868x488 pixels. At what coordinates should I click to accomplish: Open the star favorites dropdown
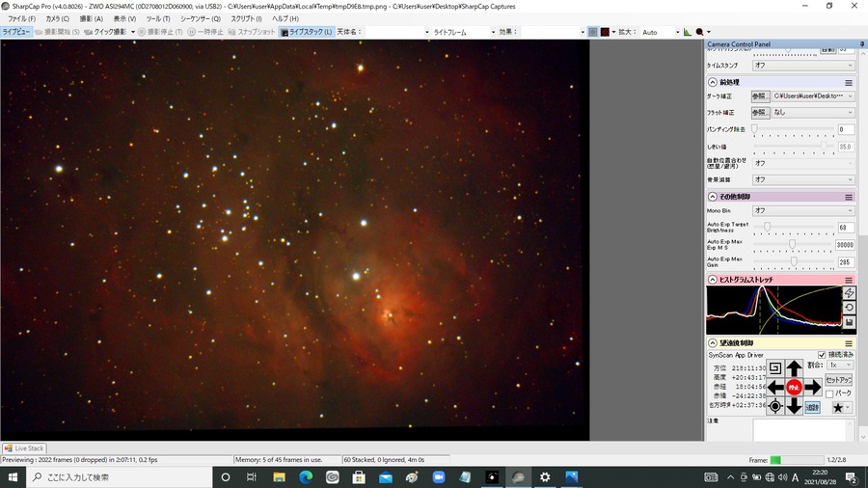(x=841, y=407)
